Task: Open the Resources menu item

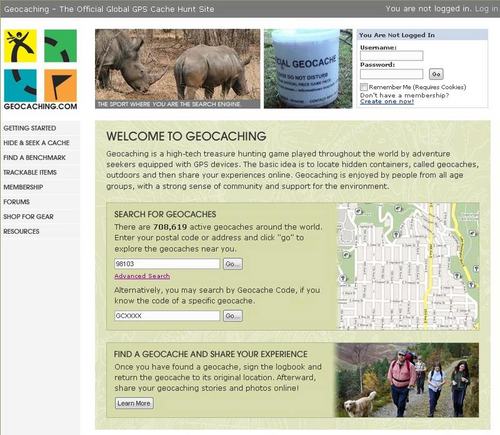Action: [x=21, y=231]
